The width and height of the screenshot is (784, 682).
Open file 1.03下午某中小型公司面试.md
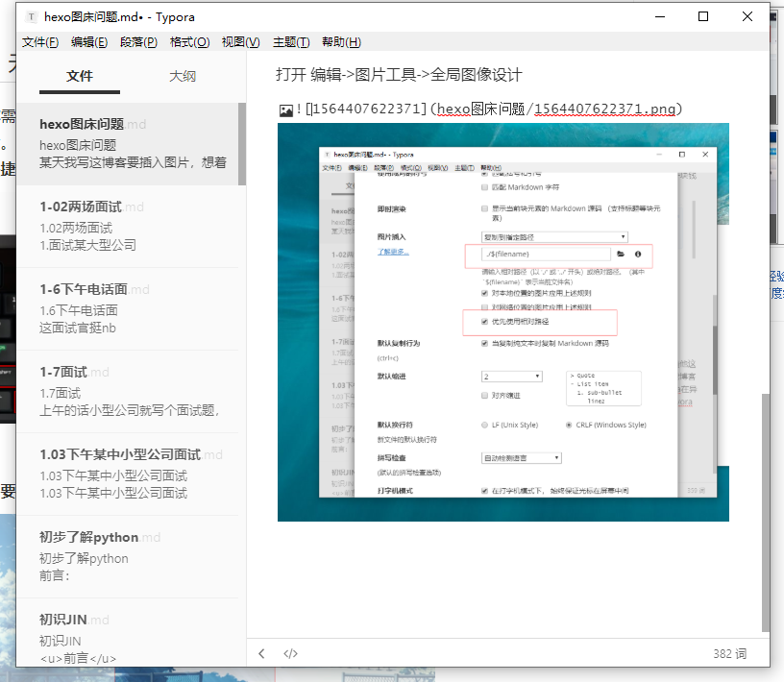click(x=128, y=474)
